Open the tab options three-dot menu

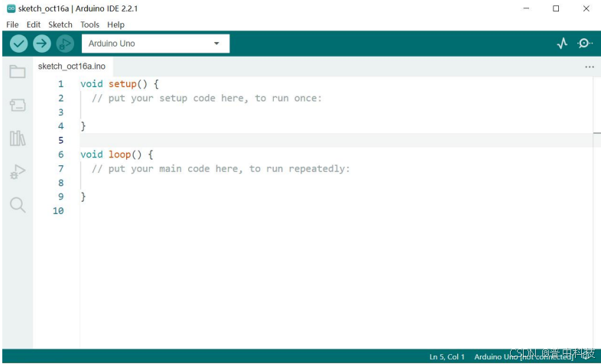pos(590,67)
